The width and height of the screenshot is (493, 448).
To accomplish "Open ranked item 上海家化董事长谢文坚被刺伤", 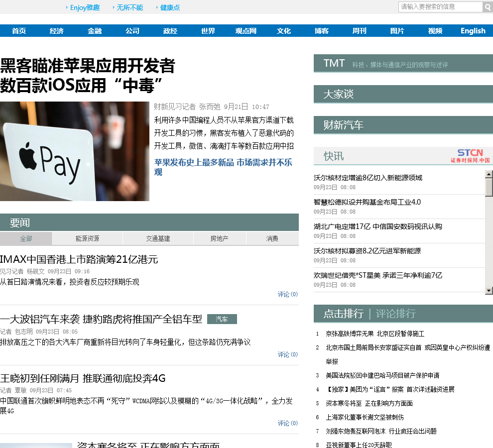I will [x=365, y=417].
